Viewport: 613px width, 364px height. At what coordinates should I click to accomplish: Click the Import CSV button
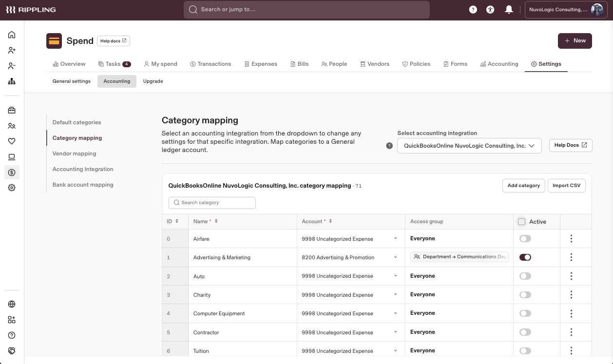pos(566,186)
